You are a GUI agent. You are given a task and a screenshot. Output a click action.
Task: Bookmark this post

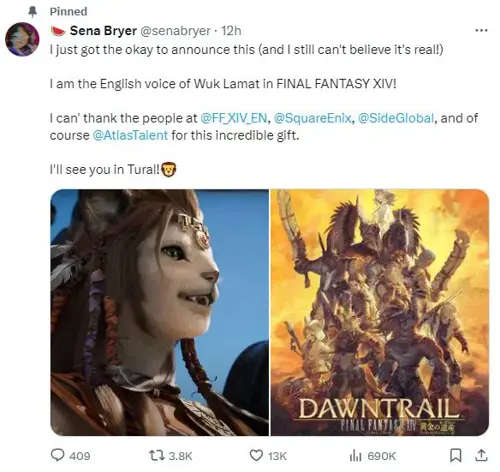click(x=455, y=455)
